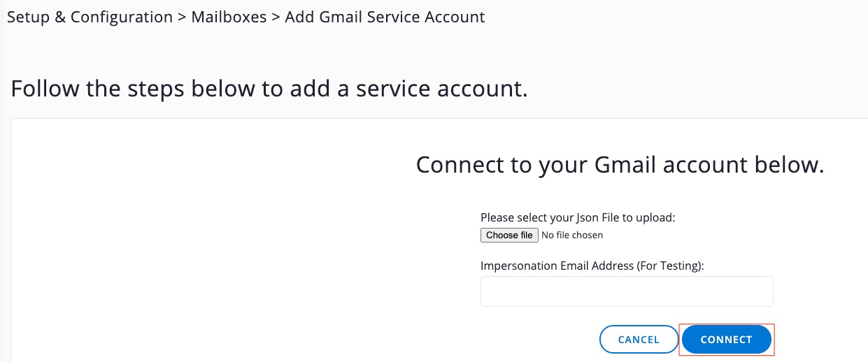This screenshot has width=868, height=362.
Task: Click the 'Follow the steps below' heading
Action: (269, 89)
